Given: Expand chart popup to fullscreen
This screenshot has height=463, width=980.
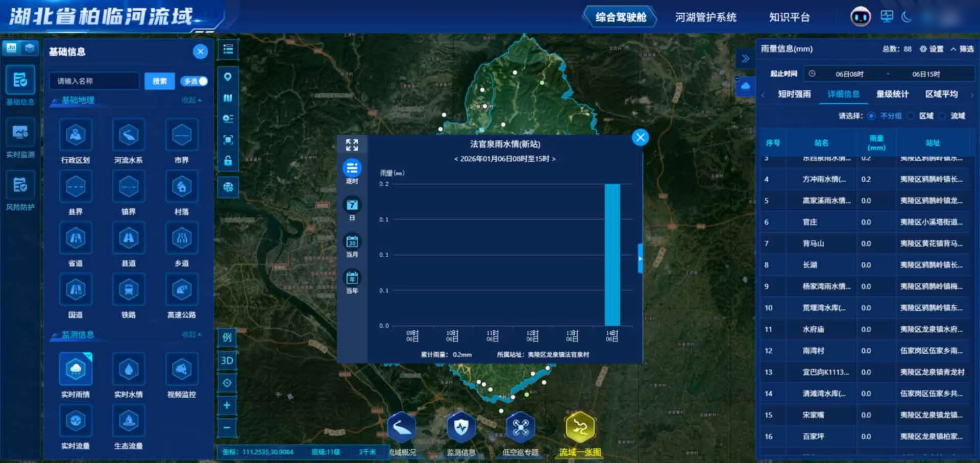Looking at the screenshot, I should click(352, 145).
